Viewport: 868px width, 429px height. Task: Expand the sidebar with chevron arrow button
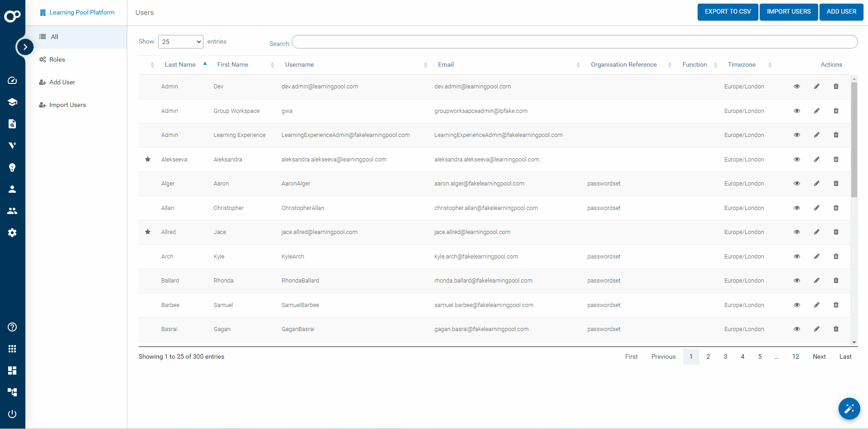click(25, 47)
